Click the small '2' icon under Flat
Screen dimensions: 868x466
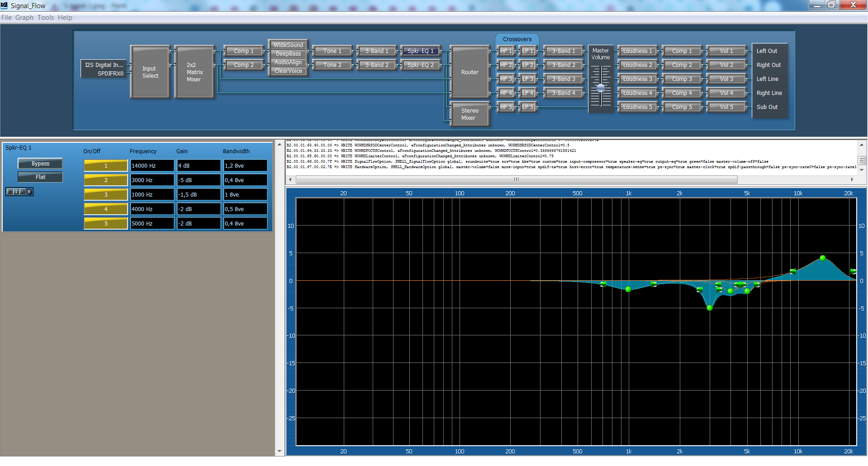click(16, 192)
